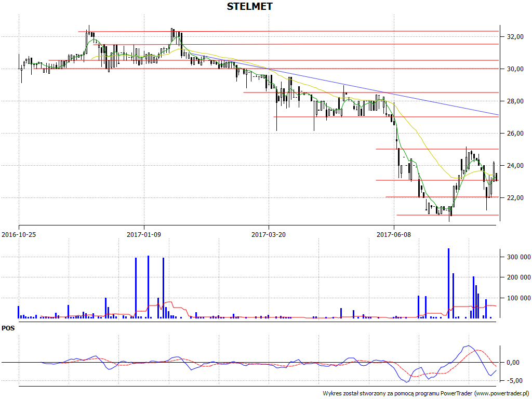Click the 2017-03-20 date label
This screenshot has width=532, height=399.
tap(269, 234)
